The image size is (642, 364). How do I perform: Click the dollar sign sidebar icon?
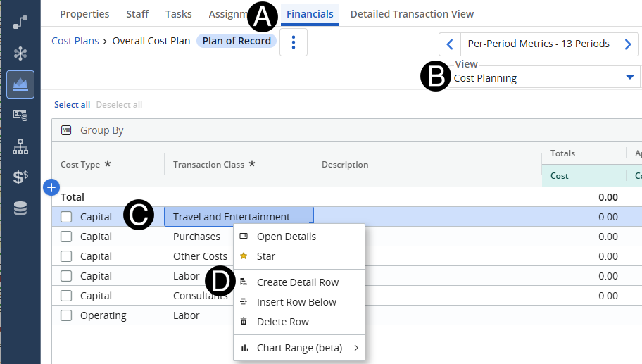[x=20, y=177]
